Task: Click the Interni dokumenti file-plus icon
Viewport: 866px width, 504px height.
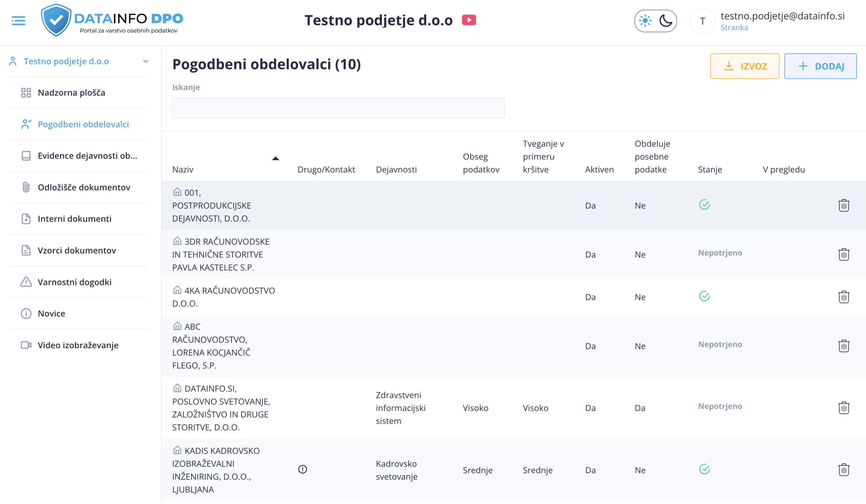Action: click(26, 219)
